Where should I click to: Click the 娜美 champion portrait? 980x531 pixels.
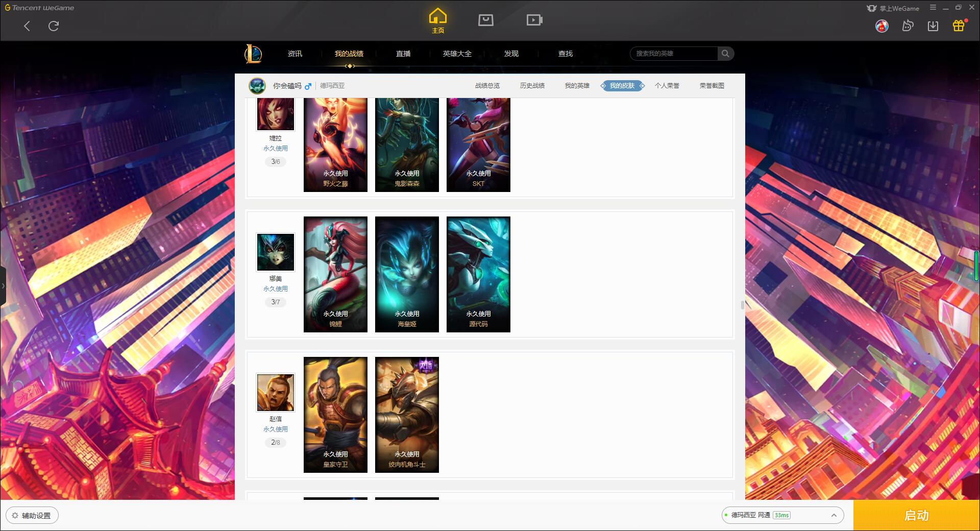[x=276, y=252]
